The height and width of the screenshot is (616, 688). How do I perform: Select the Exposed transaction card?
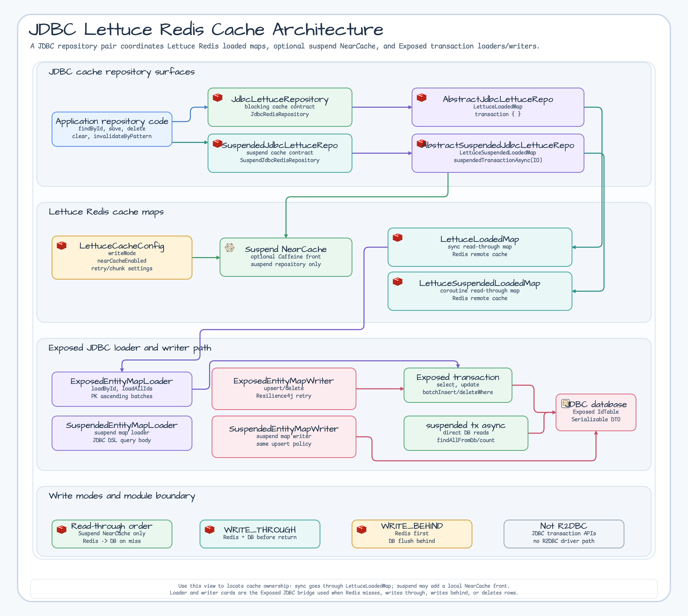[x=458, y=385]
